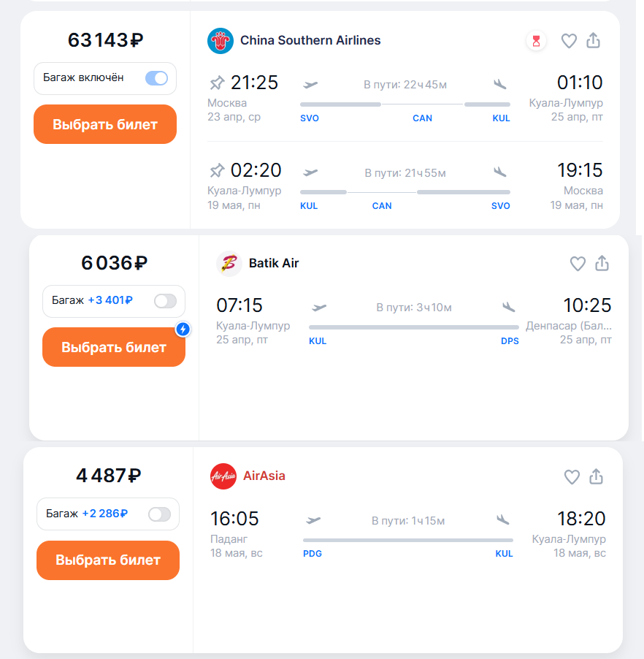Share the AirAsia ticket

click(597, 476)
